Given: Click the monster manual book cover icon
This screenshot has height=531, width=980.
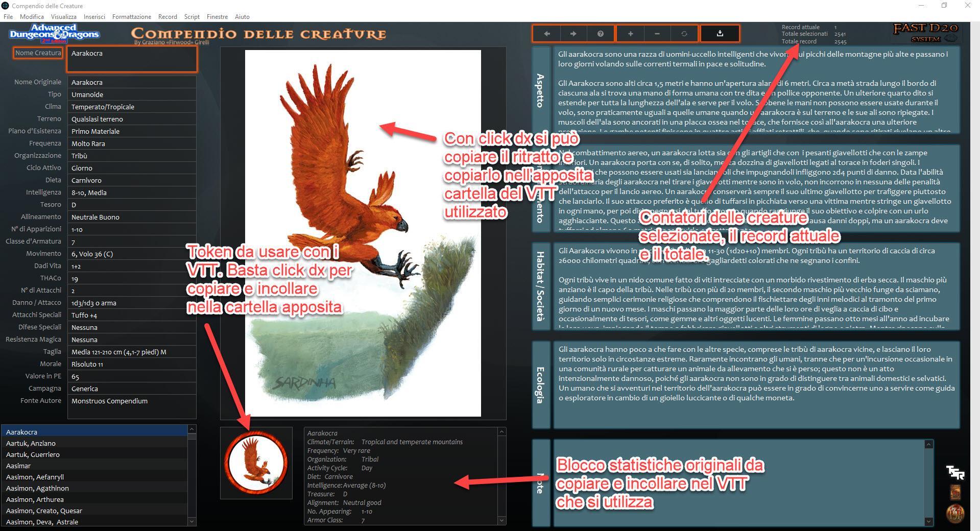Looking at the screenshot, I should [x=955, y=493].
